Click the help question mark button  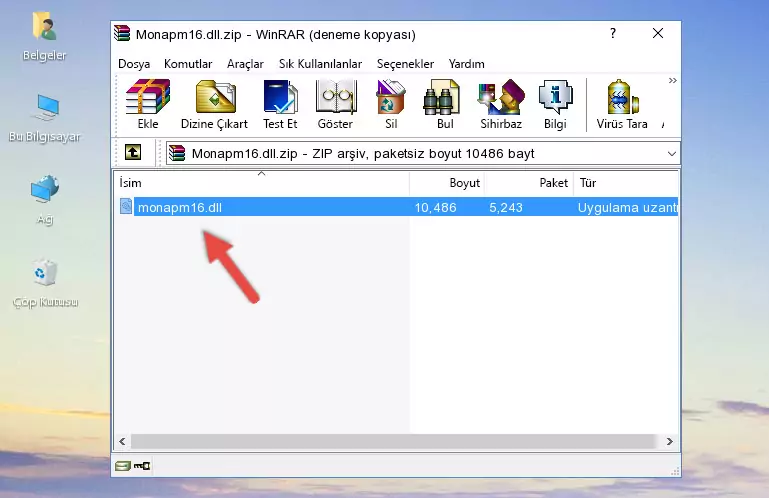[x=613, y=33]
